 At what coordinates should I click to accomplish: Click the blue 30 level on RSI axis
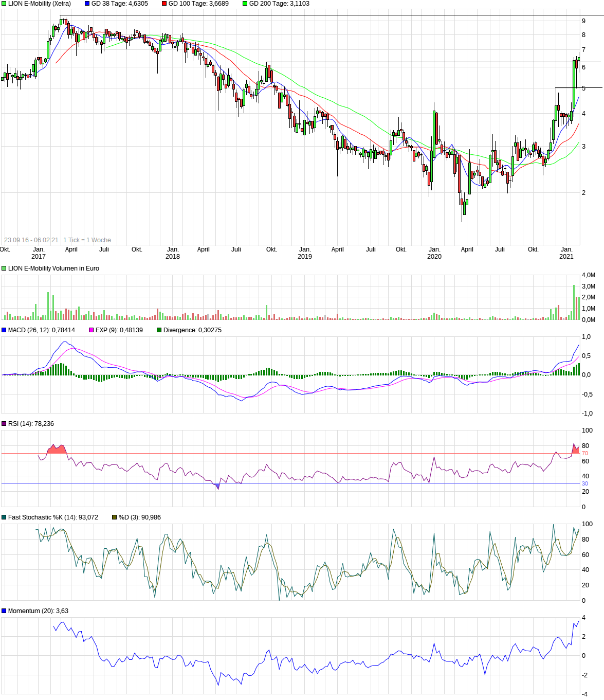tap(585, 484)
